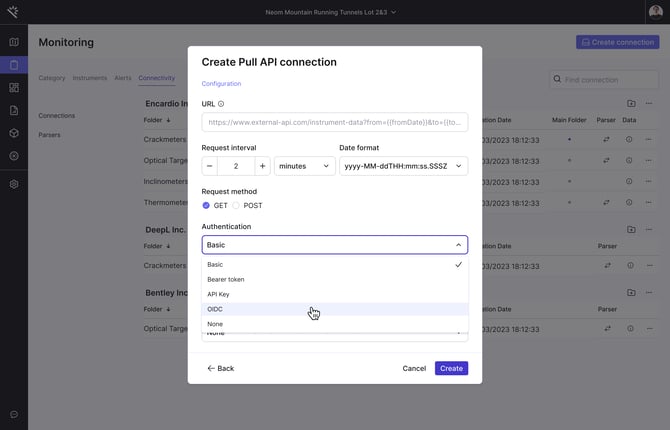The width and height of the screenshot is (670, 430).
Task: Choose API Key authentication option
Action: pos(335,295)
